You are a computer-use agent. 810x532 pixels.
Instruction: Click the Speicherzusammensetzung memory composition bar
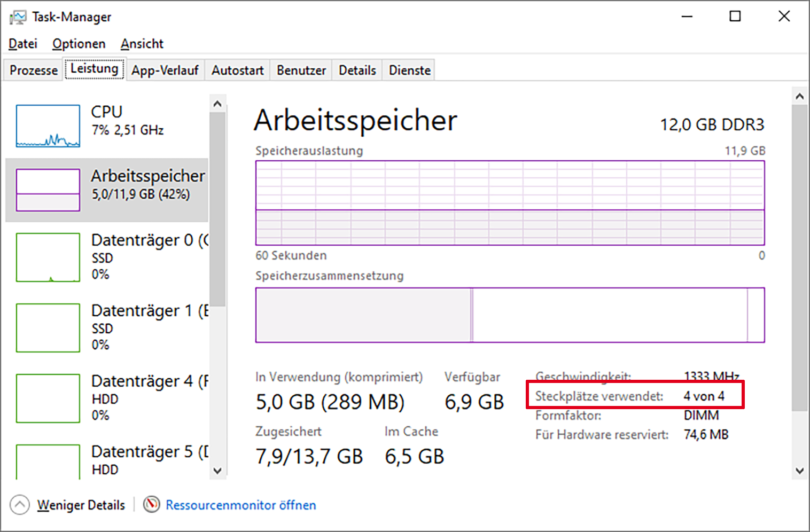pos(510,315)
